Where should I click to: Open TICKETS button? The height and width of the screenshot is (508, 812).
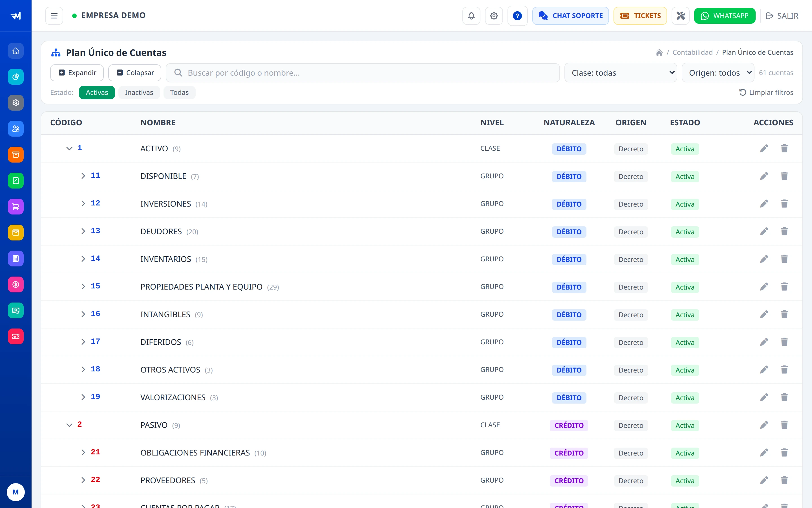coord(640,16)
